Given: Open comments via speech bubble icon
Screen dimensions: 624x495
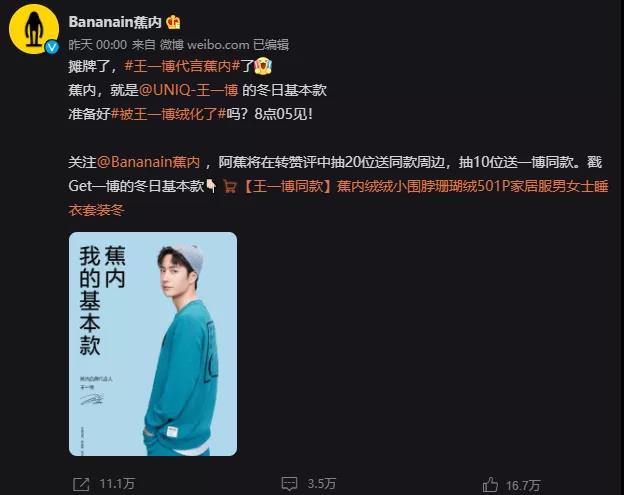Looking at the screenshot, I should [x=289, y=484].
